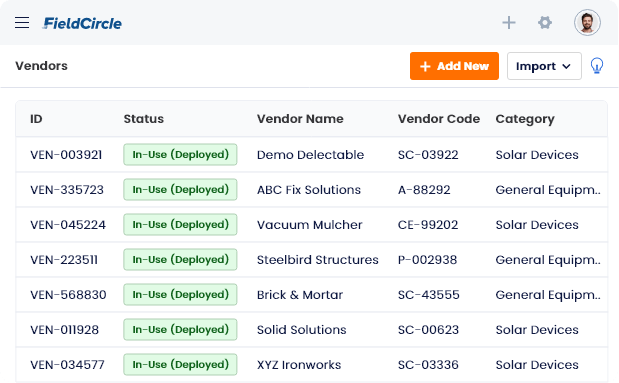The height and width of the screenshot is (383, 619).
Task: Open the settings gear icon
Action: click(545, 23)
